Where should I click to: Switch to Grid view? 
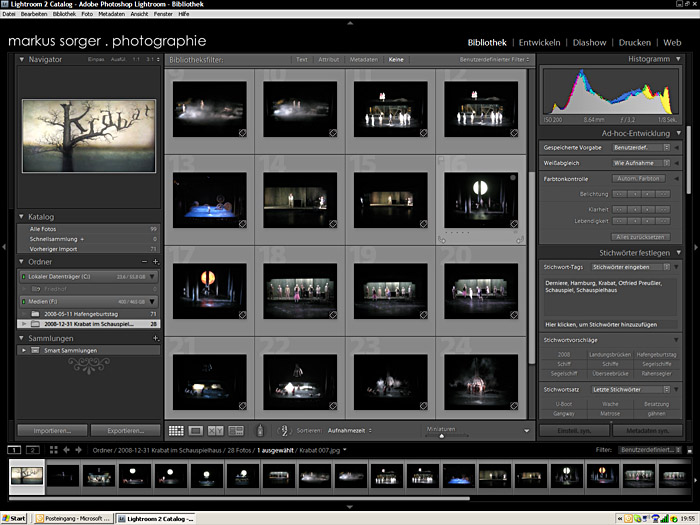coord(176,430)
